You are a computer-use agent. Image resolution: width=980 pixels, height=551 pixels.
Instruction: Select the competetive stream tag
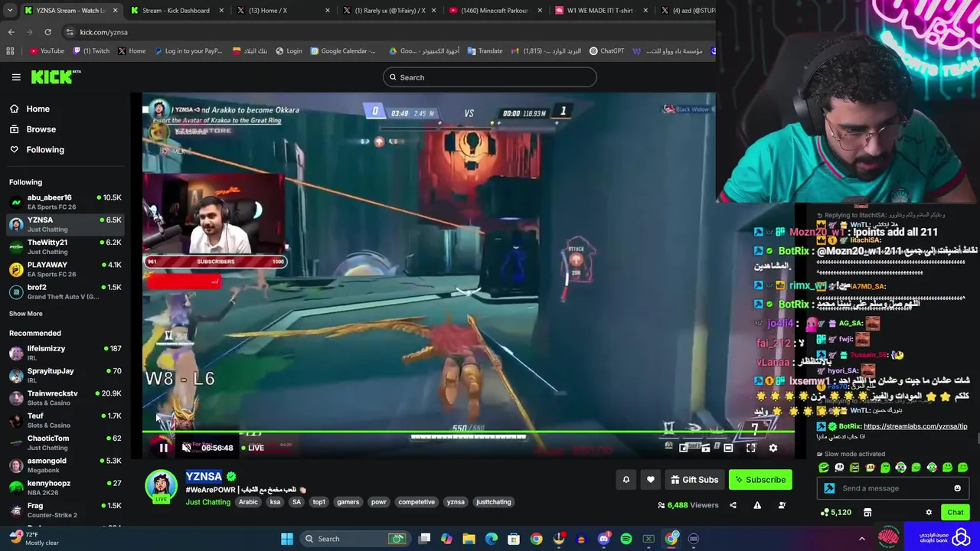[x=416, y=502]
